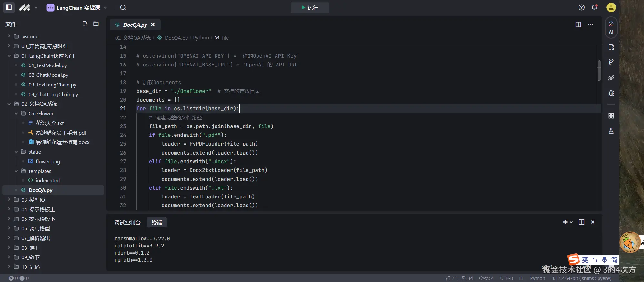Open the help question mark icon
644x282 pixels.
pyautogui.click(x=581, y=7)
